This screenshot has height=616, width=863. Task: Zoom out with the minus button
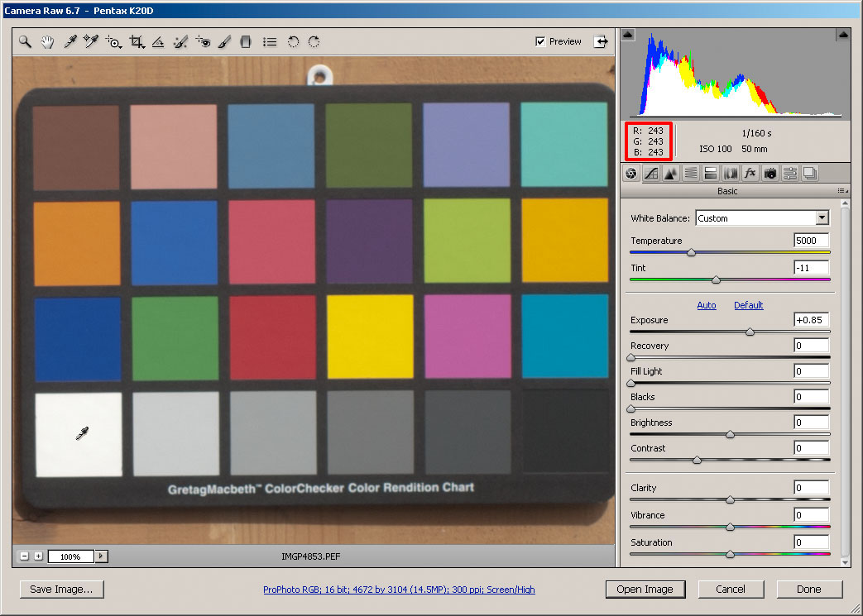24,556
